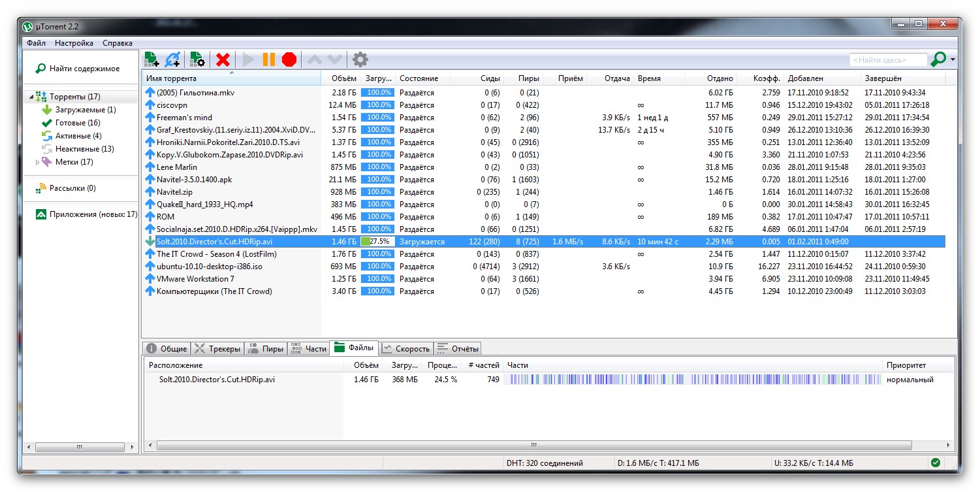The width and height of the screenshot is (980, 492).
Task: Open Preferences via the gear icon
Action: (x=360, y=59)
